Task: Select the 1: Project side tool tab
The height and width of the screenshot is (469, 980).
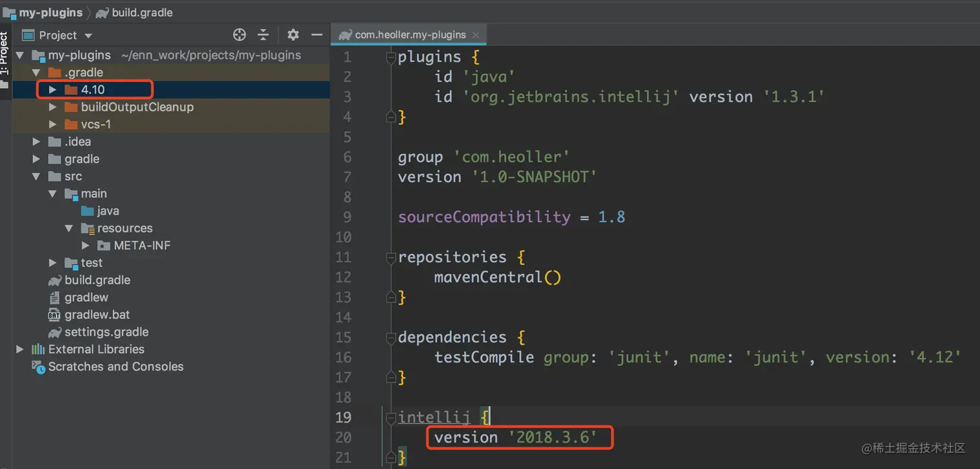Action: click(5, 53)
